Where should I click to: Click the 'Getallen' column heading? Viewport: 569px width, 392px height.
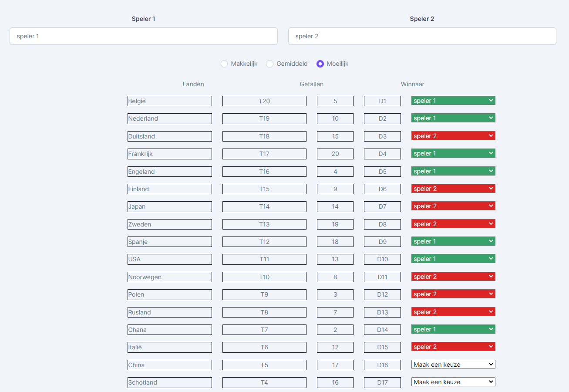pos(312,84)
